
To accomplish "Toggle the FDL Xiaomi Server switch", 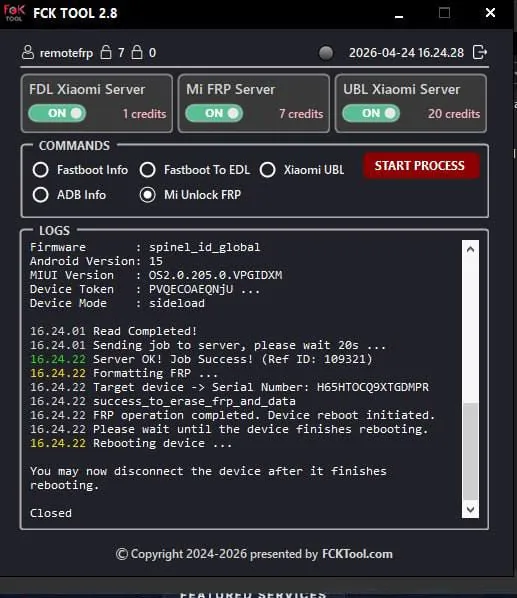I will pyautogui.click(x=57, y=113).
